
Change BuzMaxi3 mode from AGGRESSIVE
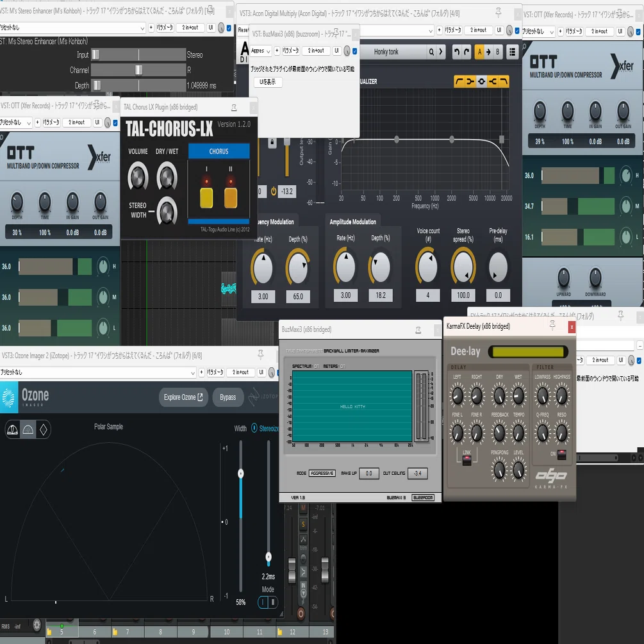click(x=322, y=473)
